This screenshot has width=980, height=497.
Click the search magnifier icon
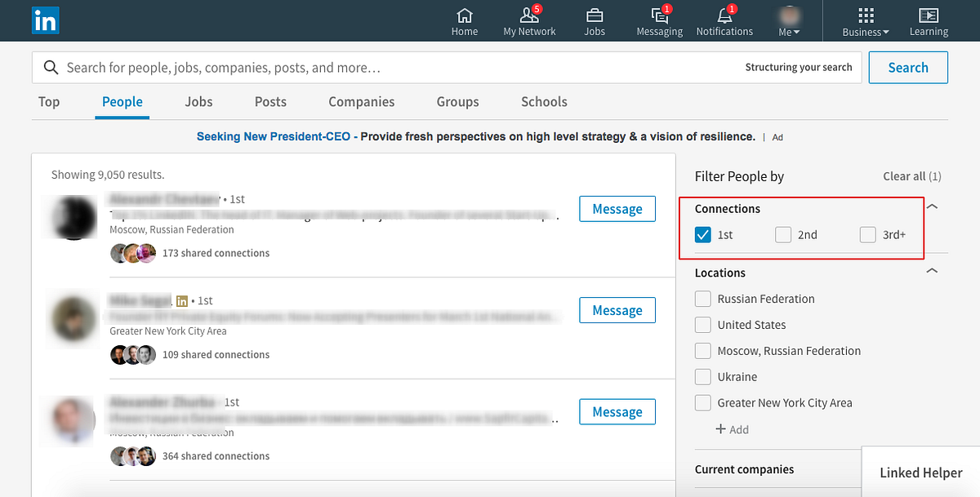[x=51, y=67]
